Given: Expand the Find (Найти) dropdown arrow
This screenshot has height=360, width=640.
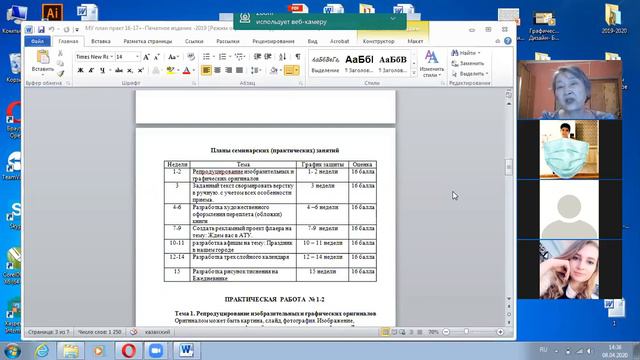Looking at the screenshot, I should [479, 53].
